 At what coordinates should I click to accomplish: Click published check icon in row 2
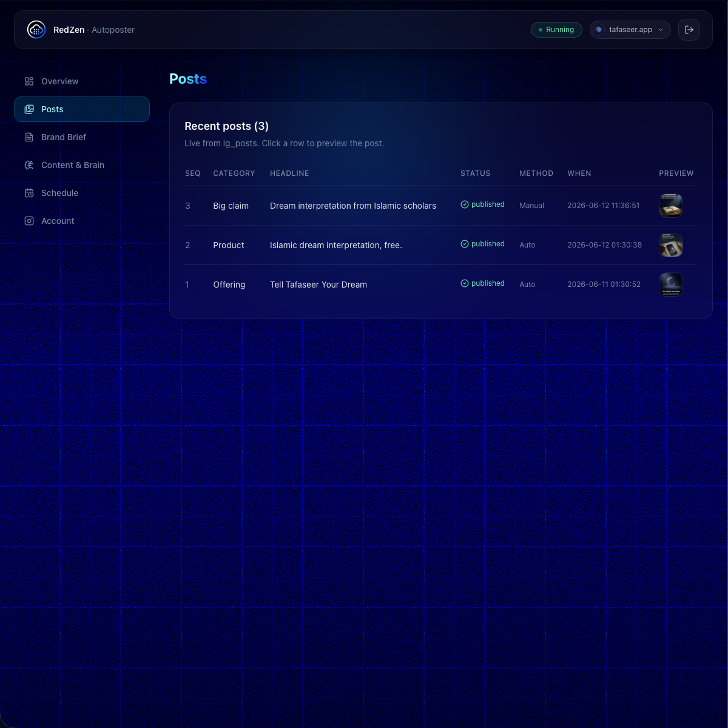click(465, 244)
